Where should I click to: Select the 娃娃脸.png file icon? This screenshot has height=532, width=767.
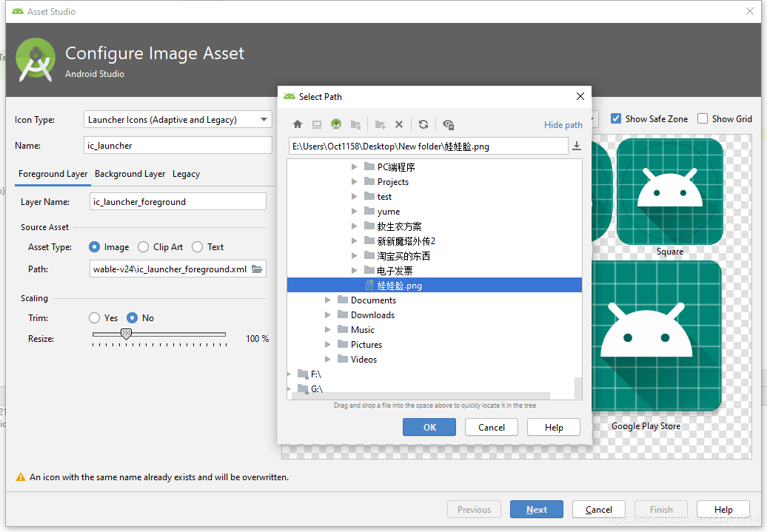coord(370,285)
